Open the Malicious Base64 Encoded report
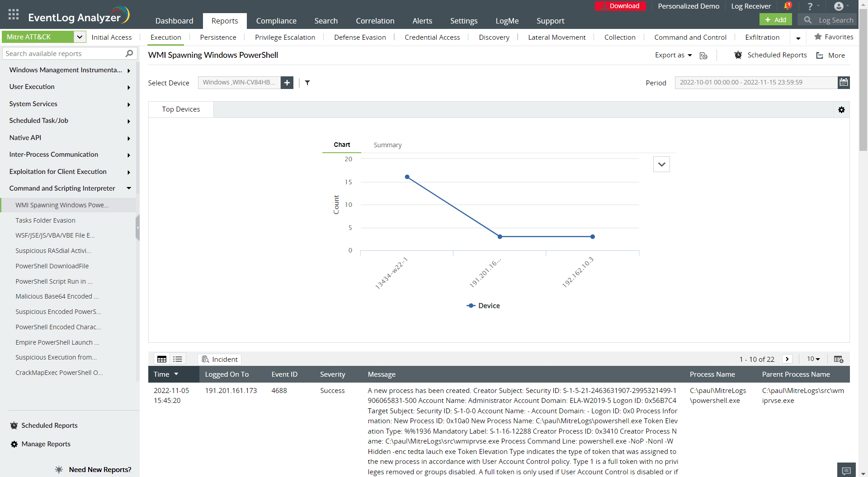Image resolution: width=868 pixels, height=477 pixels. pos(57,296)
